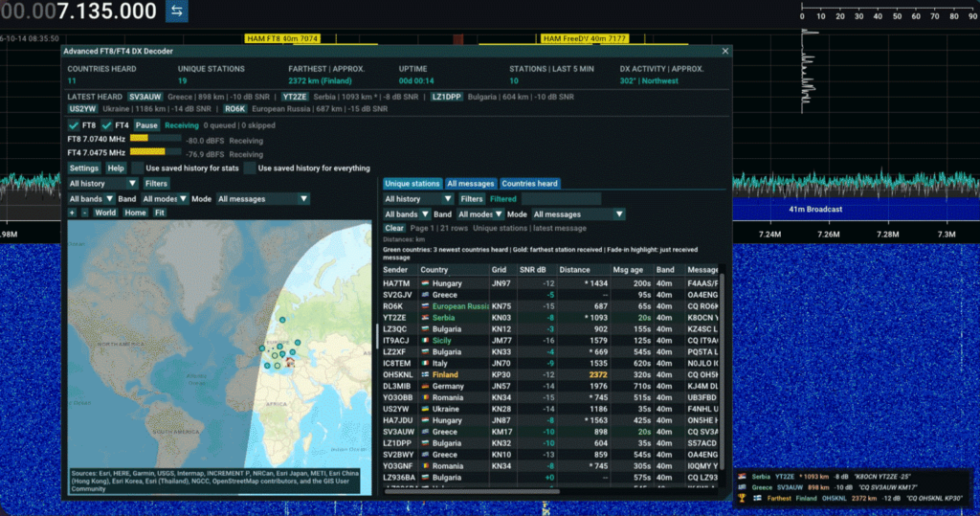This screenshot has height=516, width=980.
Task: Switch to All messages tab
Action: point(471,184)
